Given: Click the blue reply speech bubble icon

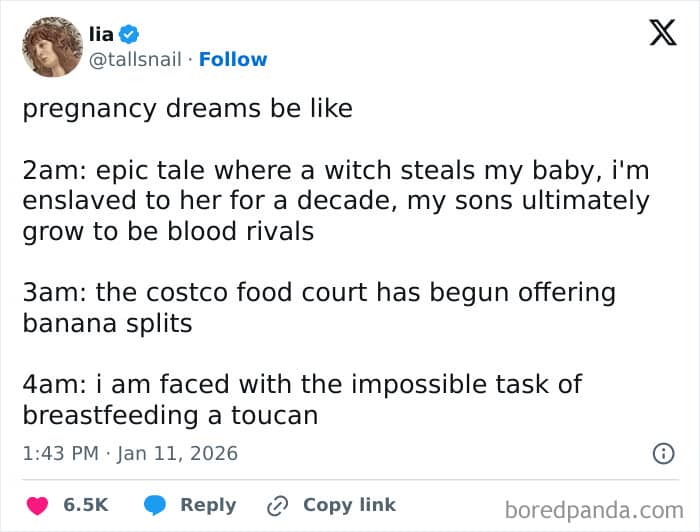Looking at the screenshot, I should click(155, 505).
